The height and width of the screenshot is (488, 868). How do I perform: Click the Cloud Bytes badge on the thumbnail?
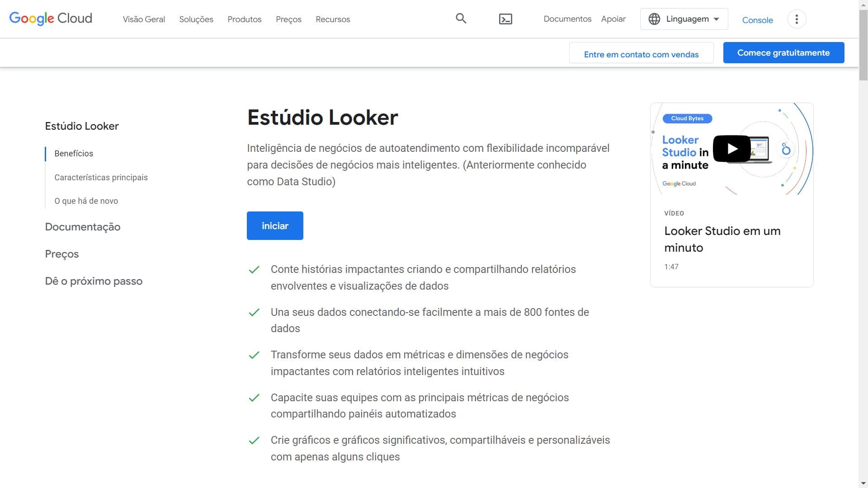[x=687, y=118]
